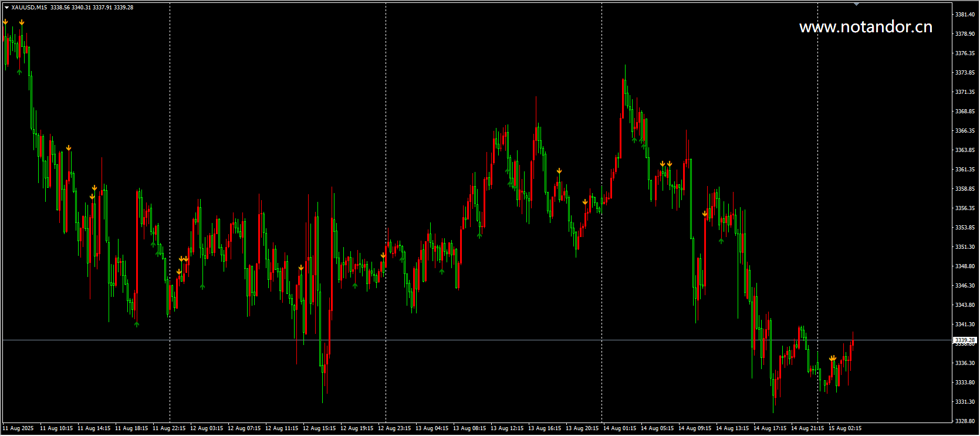This screenshot has width=980, height=436.
Task: Click the low price 3337.91 in header
Action: tap(102, 8)
